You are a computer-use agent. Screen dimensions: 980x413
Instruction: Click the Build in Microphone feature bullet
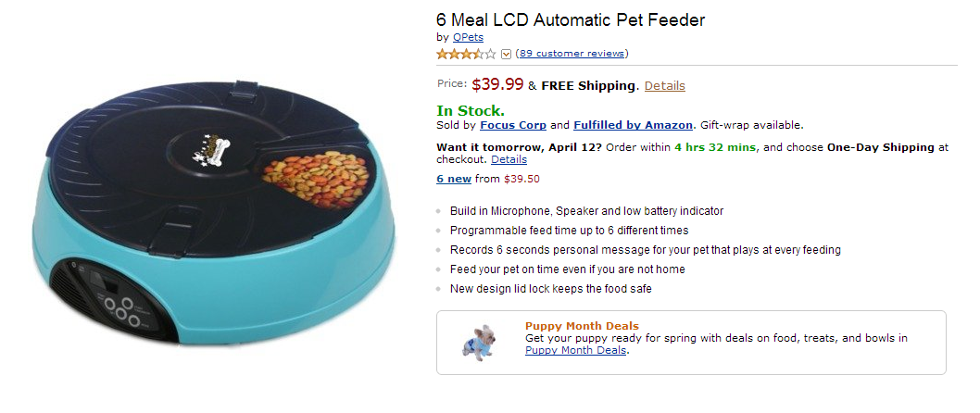(x=586, y=211)
